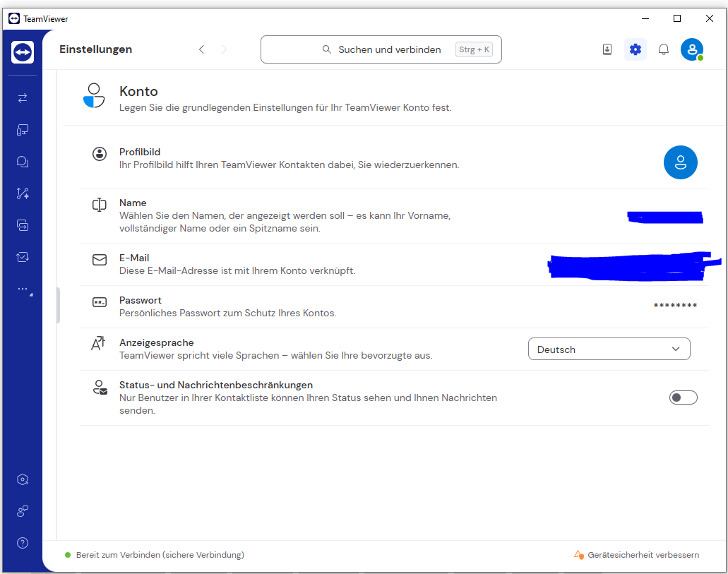Open the feedback person-chat icon in sidebar

coord(23,511)
